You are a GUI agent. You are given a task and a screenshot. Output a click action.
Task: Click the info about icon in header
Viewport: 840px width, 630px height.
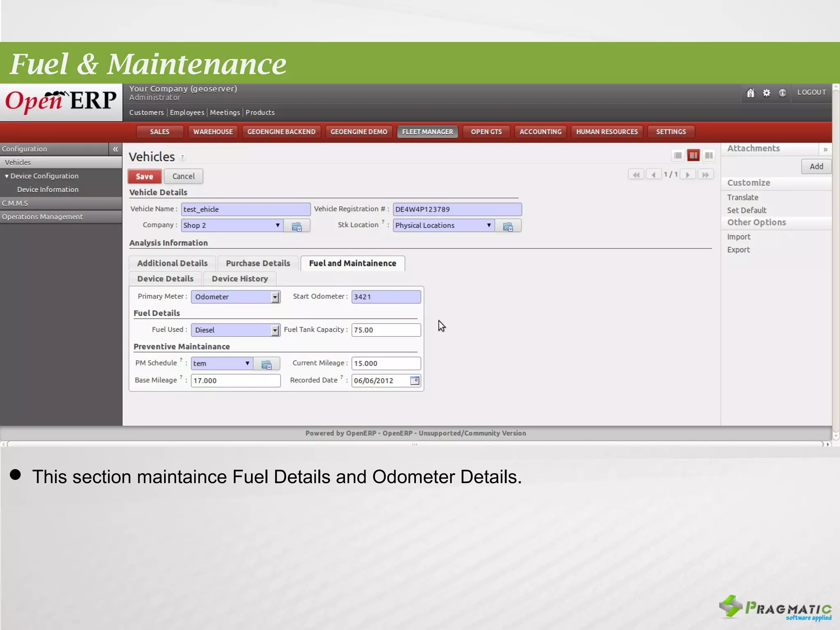782,93
